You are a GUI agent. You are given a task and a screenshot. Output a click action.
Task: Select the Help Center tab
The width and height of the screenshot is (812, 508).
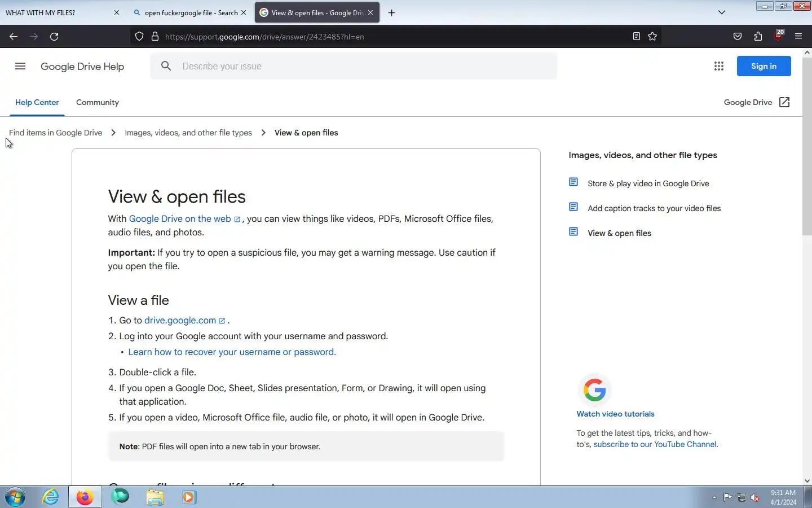(x=37, y=103)
